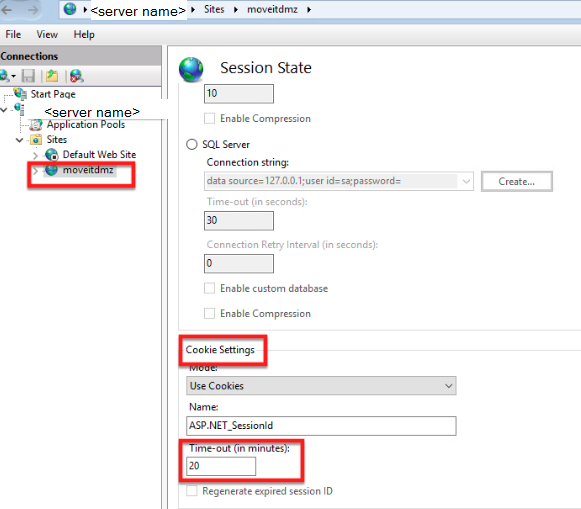Click arrow after server name in breadcrumb
Screen dimensions: 581x509
pos(193,10)
